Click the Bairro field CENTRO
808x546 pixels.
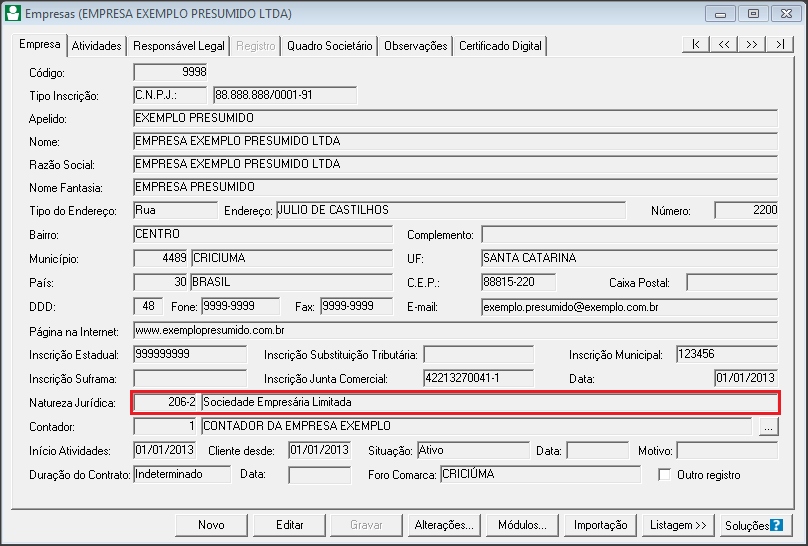(263, 234)
